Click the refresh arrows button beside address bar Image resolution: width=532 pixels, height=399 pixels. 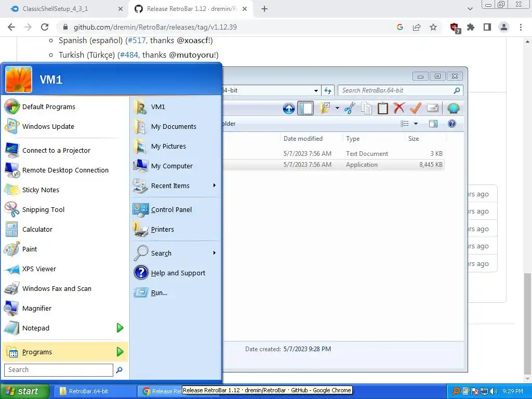[327, 90]
